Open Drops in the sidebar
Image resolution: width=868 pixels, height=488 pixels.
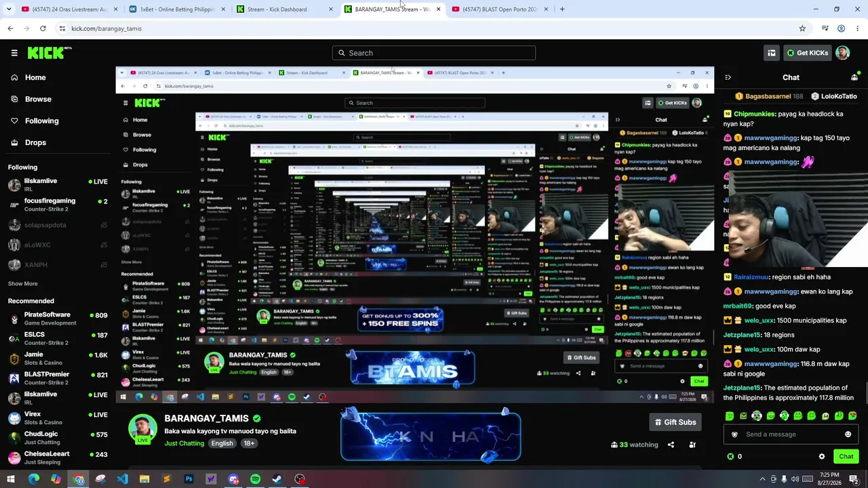point(28,142)
